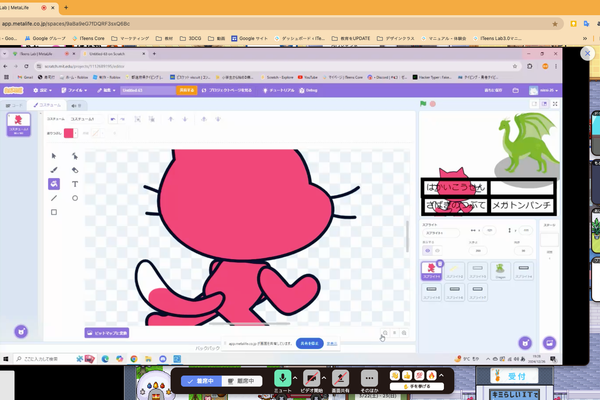Click the raise hand (手を挙げる) button
Viewport: 600px width, 400px height.
[417, 387]
